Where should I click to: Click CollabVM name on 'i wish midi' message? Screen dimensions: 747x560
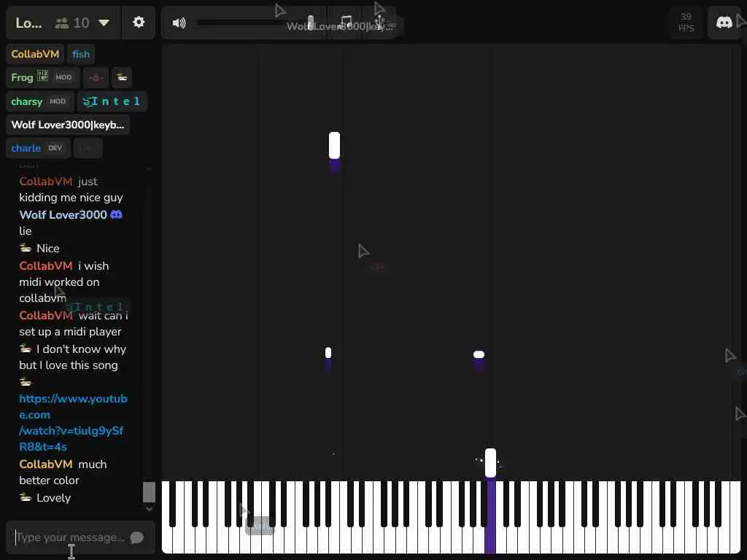(x=46, y=265)
